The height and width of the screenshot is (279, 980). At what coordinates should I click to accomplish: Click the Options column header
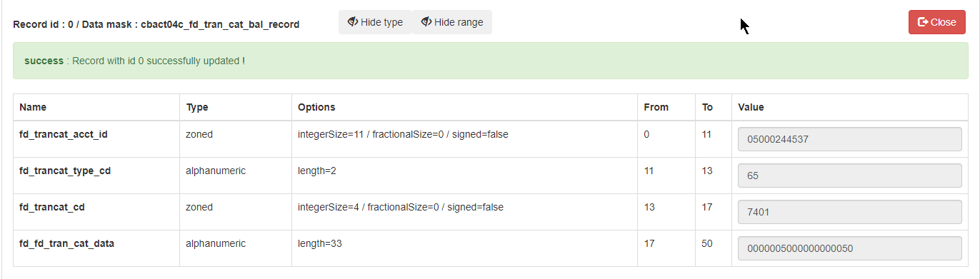(x=316, y=107)
